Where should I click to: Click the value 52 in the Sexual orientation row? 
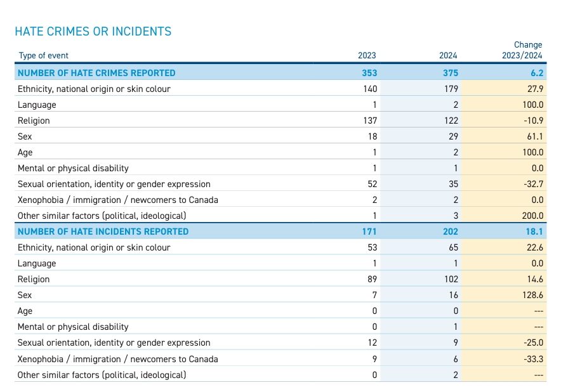373,184
